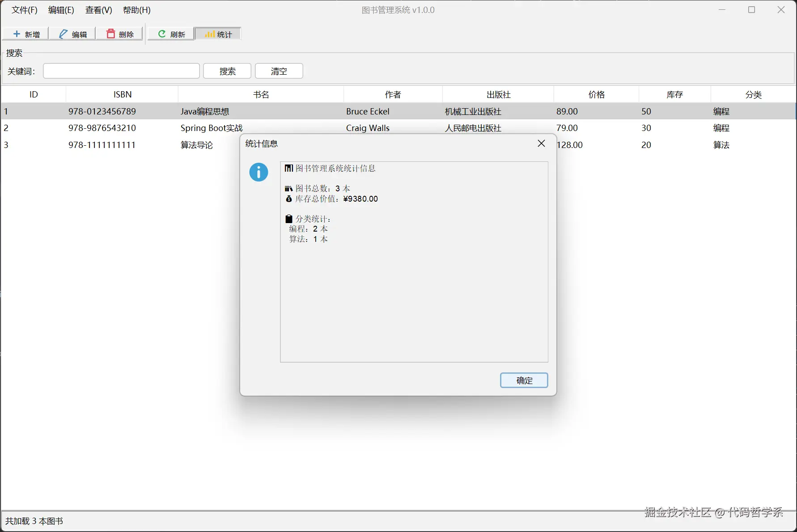This screenshot has height=532, width=797.
Task: Click the 搜索 search button
Action: click(227, 71)
